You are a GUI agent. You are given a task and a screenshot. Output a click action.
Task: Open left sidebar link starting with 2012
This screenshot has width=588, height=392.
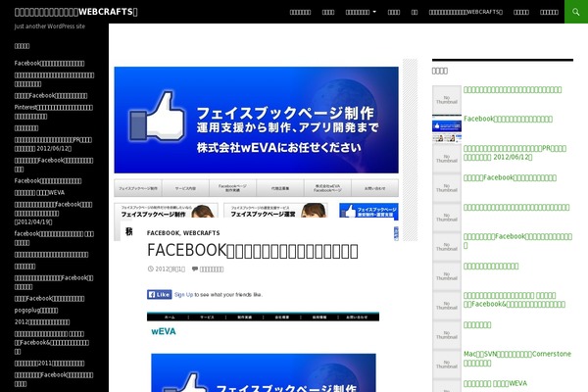42,321
